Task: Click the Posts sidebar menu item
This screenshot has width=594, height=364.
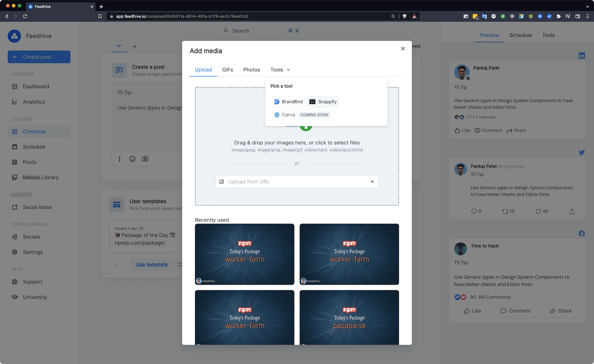Action: click(x=30, y=162)
